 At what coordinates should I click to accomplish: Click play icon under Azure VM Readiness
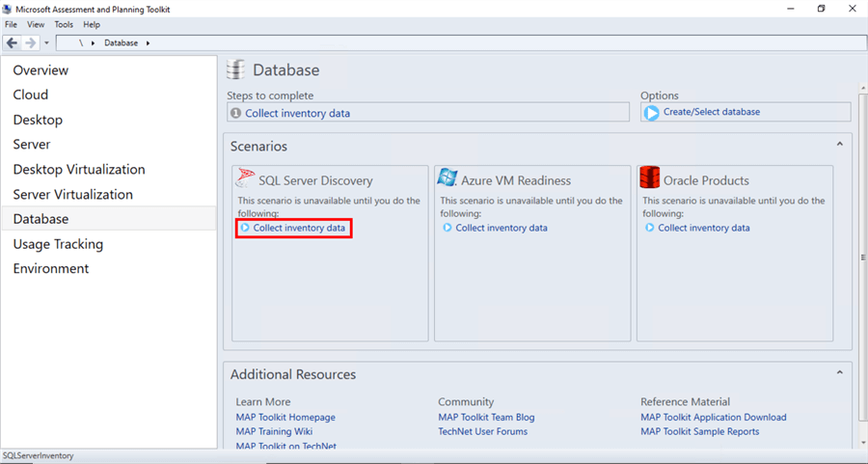tap(448, 228)
